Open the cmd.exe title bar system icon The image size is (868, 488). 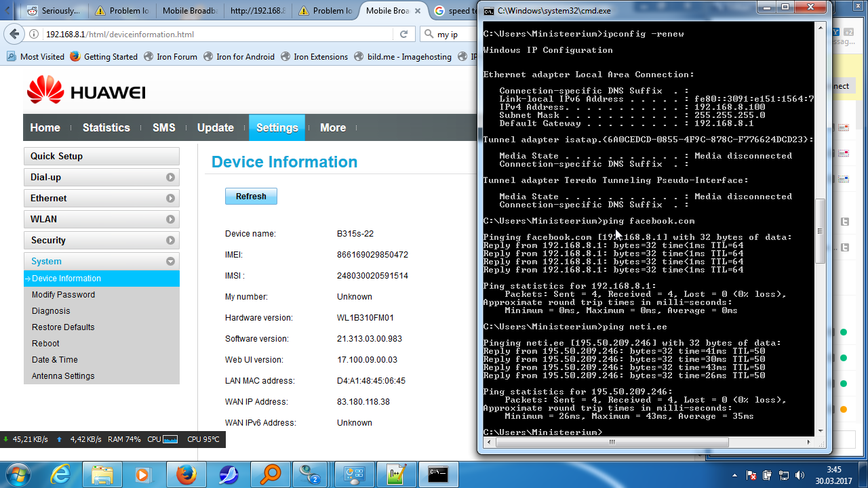[x=488, y=10]
